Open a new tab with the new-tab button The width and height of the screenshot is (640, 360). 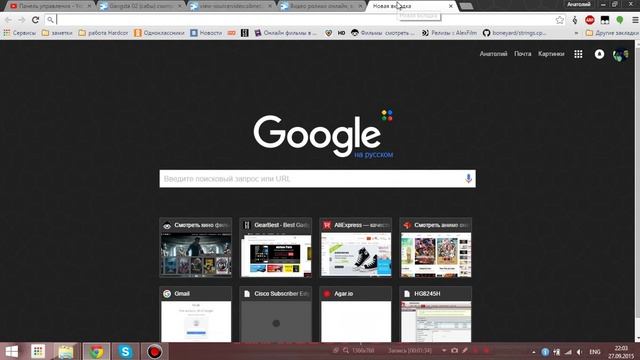point(466,6)
